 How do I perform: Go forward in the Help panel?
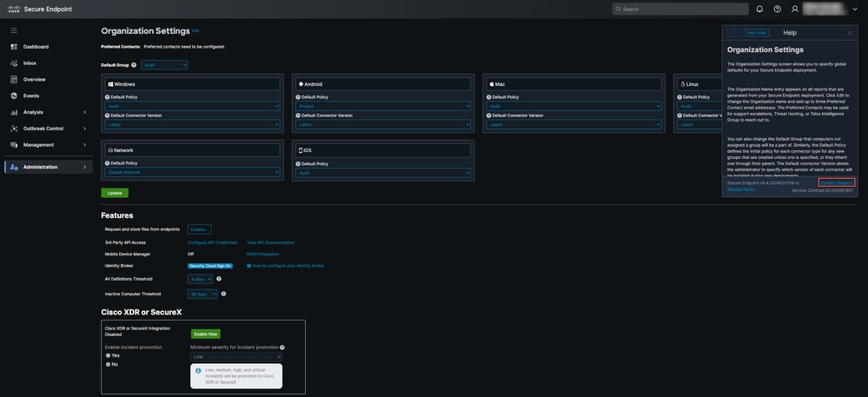tap(738, 33)
